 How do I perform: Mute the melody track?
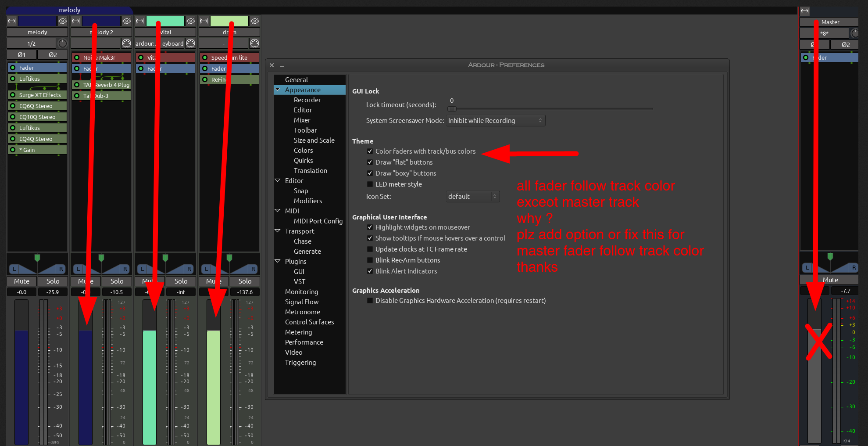[x=21, y=281]
